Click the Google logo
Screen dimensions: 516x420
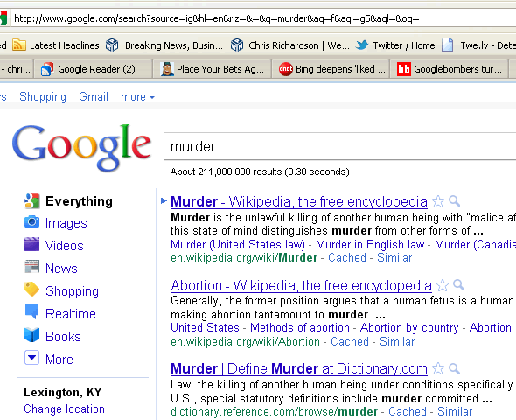81,148
